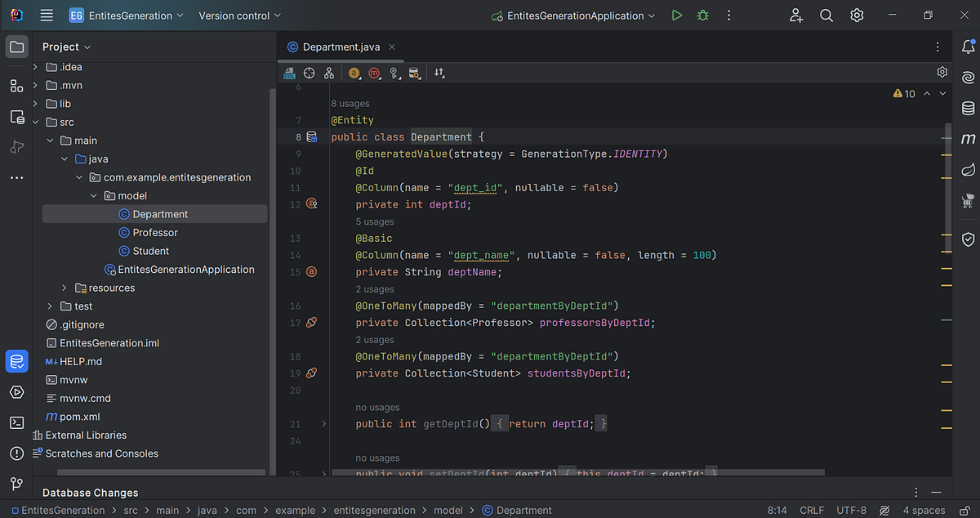Open DDL preview in the editor toolbar
Screen dimensions: 980x518
tap(289, 73)
